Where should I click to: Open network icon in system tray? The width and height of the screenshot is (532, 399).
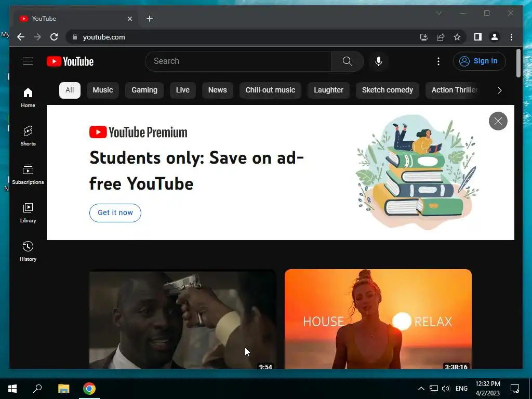pos(434,389)
